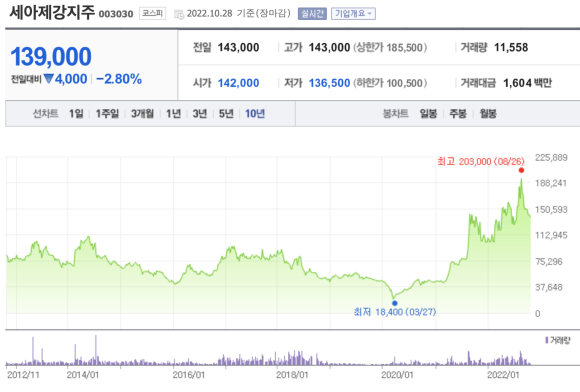Image resolution: width=580 pixels, height=392 pixels.
Task: Click the 거래량 legend on volume chart
Action: click(558, 340)
